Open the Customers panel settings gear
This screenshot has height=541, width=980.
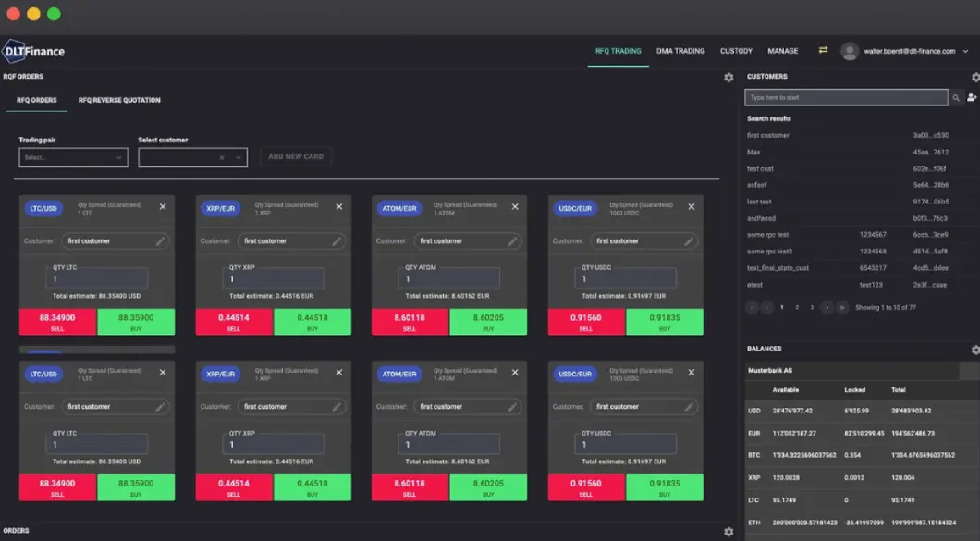(x=974, y=77)
